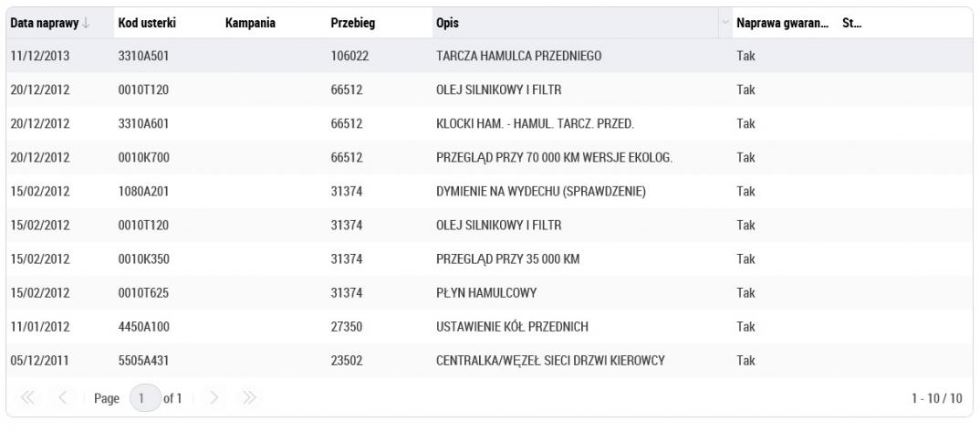Image resolution: width=980 pixels, height=432 pixels.
Task: Go to the first page
Action: coord(27,397)
